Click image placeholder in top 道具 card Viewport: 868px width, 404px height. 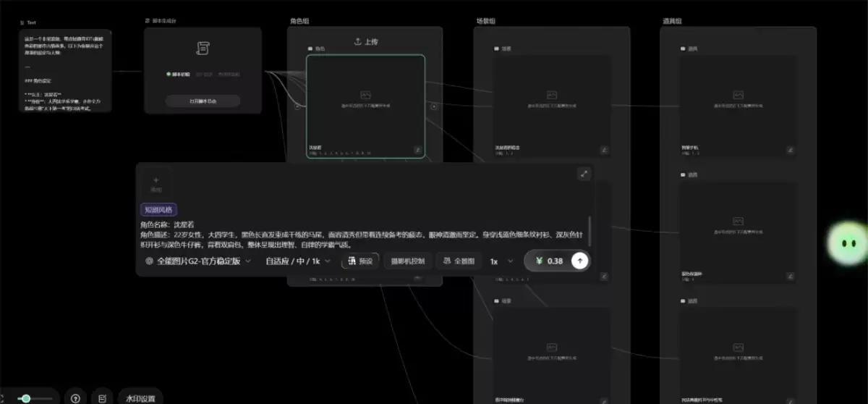point(738,95)
